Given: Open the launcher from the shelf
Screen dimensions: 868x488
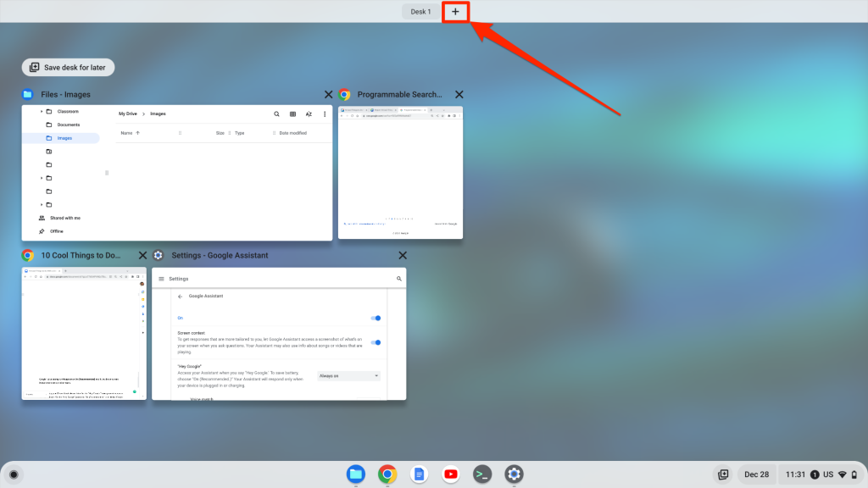Looking at the screenshot, I should click(14, 474).
